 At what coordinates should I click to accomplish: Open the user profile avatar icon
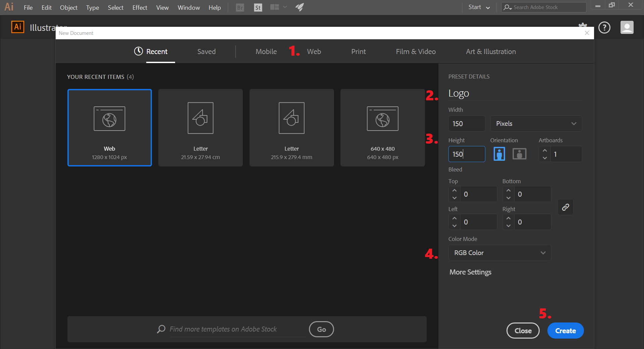pos(627,28)
